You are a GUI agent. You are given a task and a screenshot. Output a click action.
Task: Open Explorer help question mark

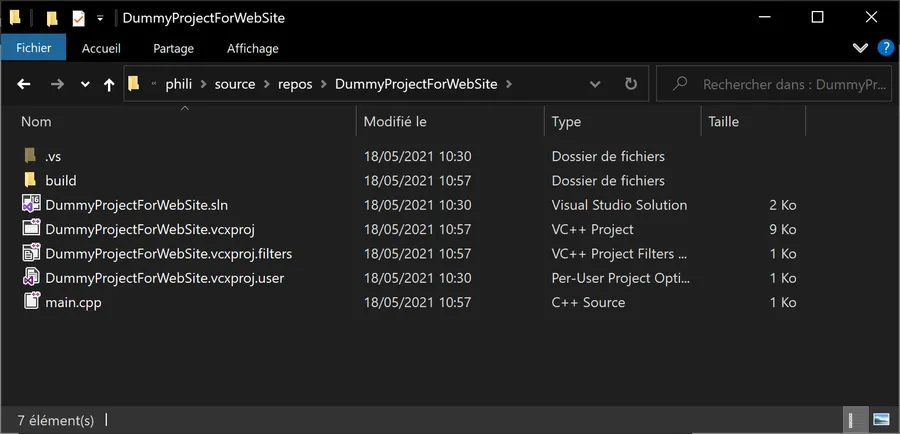(x=886, y=48)
